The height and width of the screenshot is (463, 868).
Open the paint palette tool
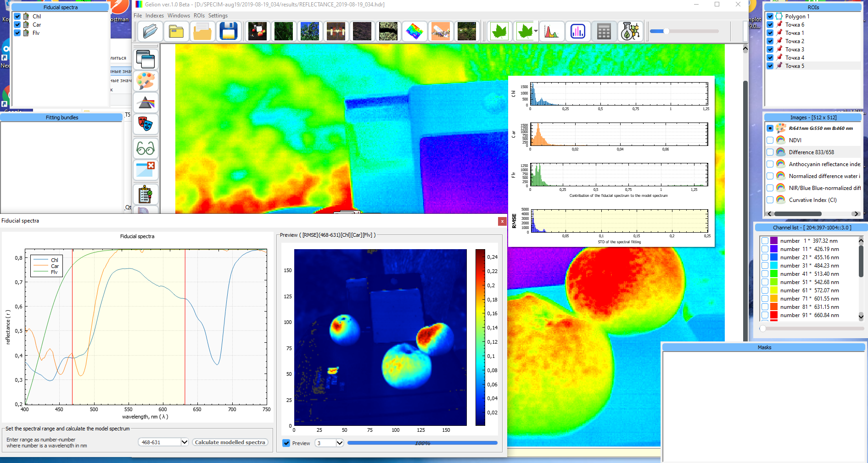click(146, 81)
